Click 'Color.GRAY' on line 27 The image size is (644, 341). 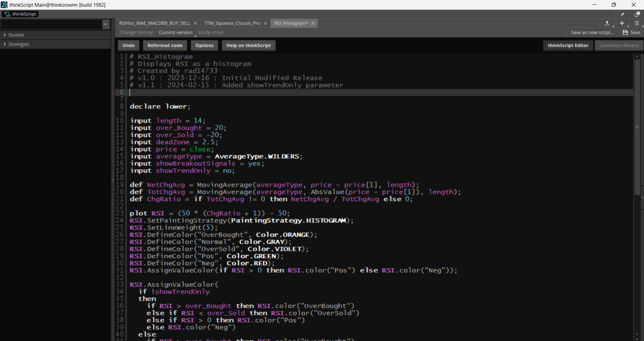262,241
